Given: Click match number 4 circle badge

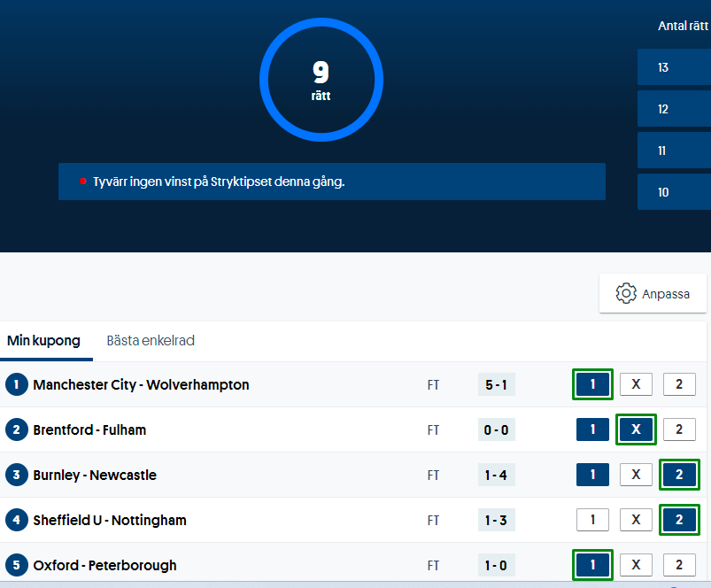Looking at the screenshot, I should 16,520.
